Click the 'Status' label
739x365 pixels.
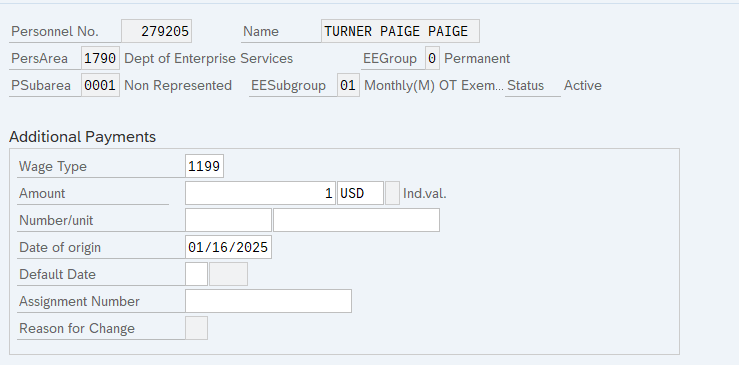(526, 85)
